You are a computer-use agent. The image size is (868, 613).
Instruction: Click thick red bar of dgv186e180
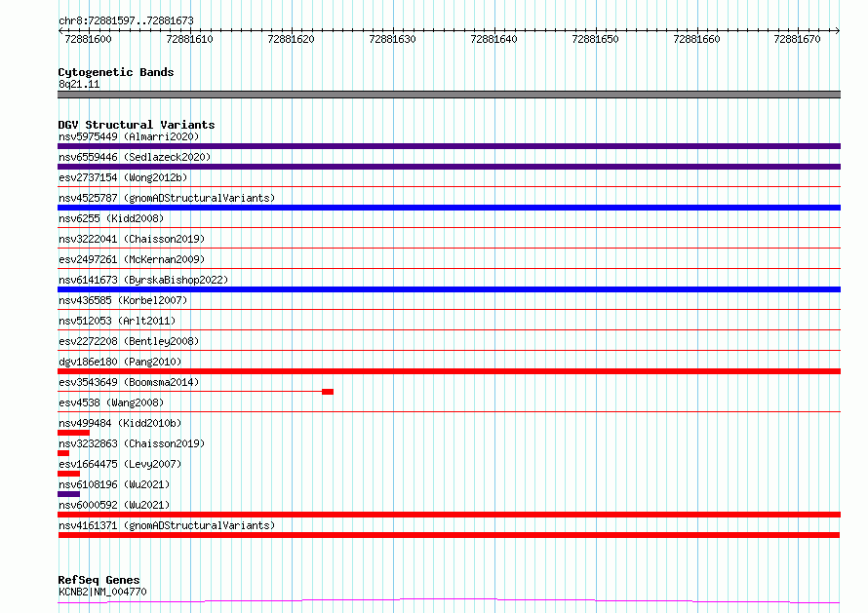(x=449, y=371)
